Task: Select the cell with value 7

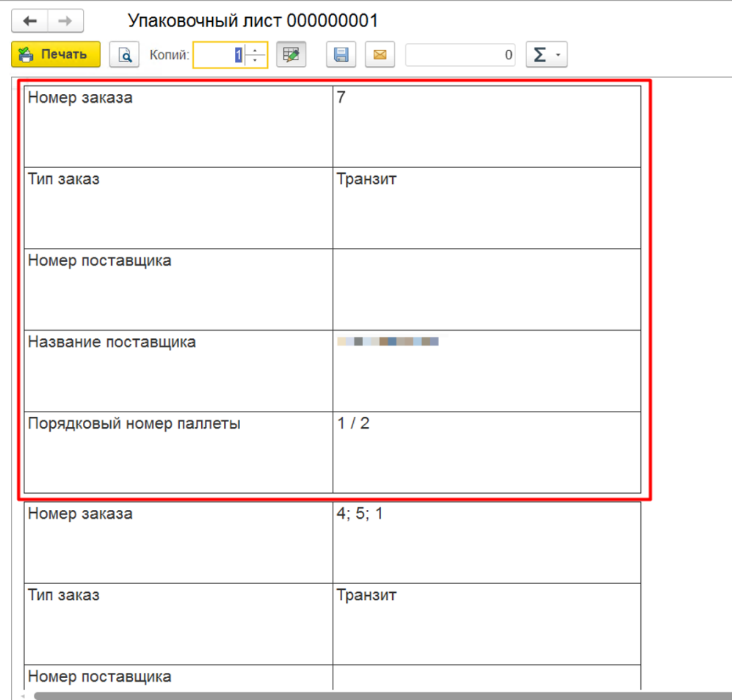Action: click(x=487, y=126)
